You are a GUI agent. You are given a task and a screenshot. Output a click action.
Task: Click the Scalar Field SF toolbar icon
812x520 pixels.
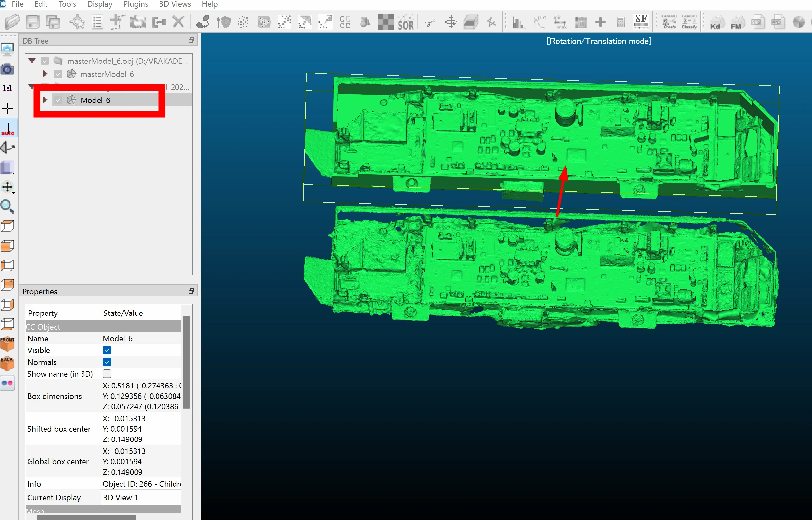[641, 22]
